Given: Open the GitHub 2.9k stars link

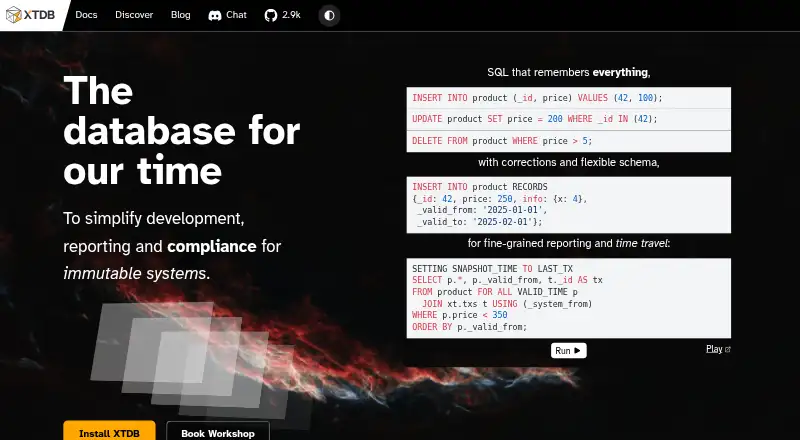Looking at the screenshot, I should [283, 15].
